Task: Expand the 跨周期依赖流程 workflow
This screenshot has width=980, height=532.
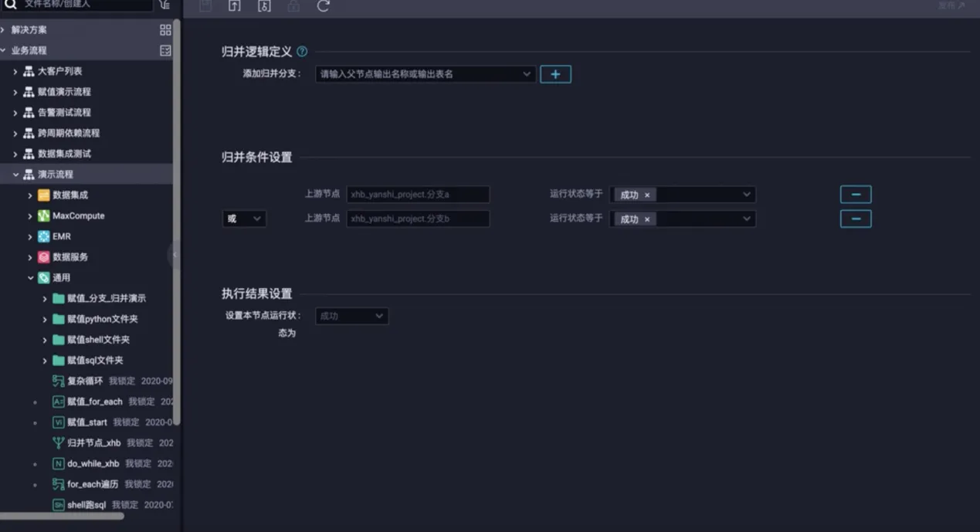Action: point(15,134)
